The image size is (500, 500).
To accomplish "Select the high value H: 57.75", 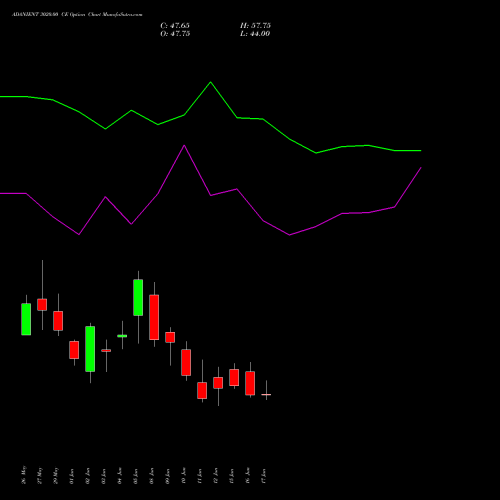I will [255, 26].
